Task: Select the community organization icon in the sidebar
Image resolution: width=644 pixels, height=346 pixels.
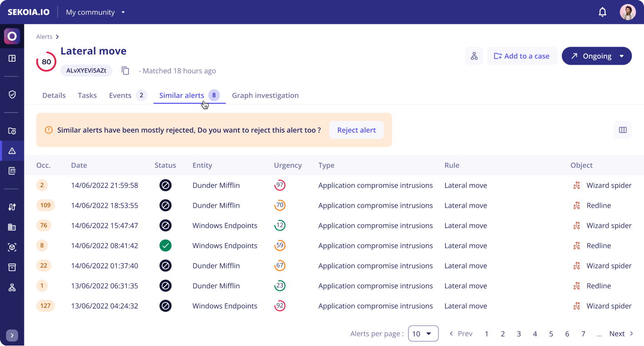Action: pyautogui.click(x=12, y=287)
